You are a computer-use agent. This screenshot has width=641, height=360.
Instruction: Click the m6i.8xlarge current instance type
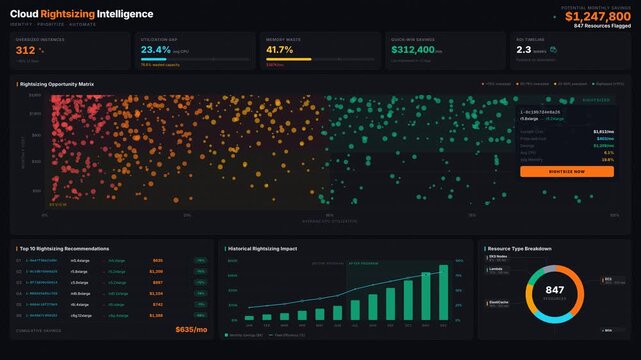81,293
